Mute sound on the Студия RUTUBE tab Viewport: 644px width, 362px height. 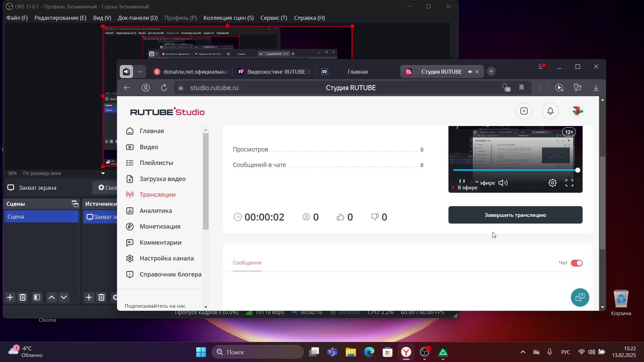(x=470, y=72)
